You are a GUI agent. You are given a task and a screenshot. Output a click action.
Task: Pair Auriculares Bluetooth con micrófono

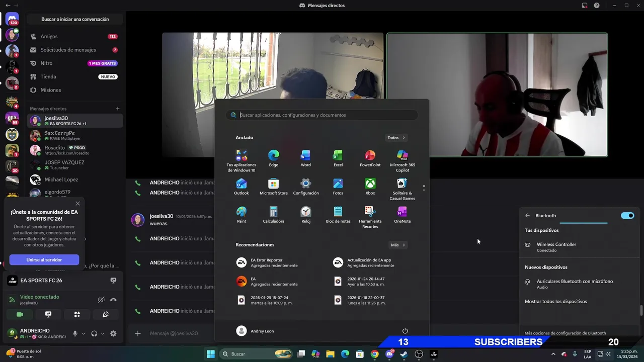pyautogui.click(x=579, y=284)
